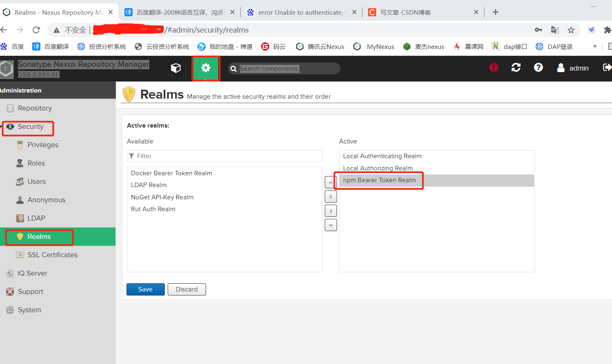Open a new browser tab

pos(495,12)
